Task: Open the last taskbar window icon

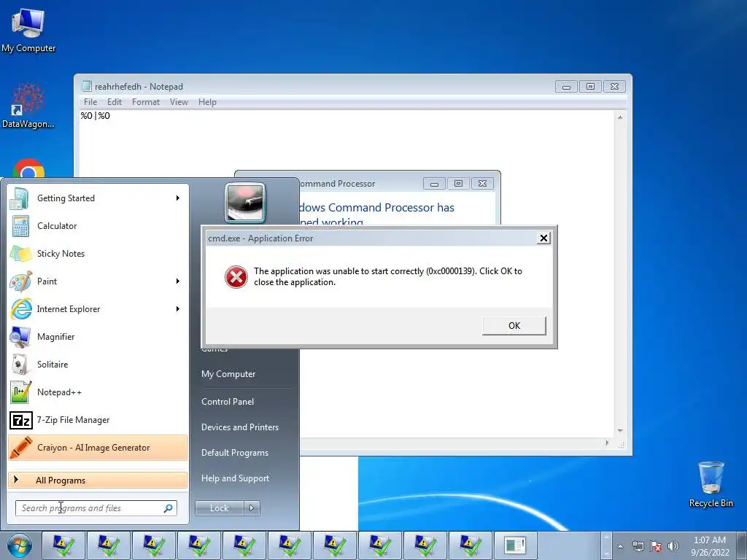Action: click(515, 545)
